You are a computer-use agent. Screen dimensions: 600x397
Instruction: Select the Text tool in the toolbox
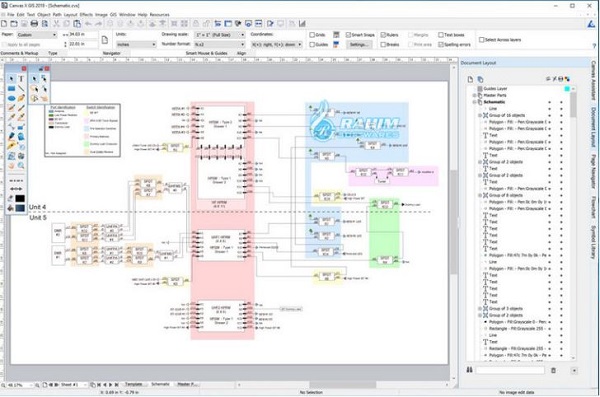(x=21, y=78)
